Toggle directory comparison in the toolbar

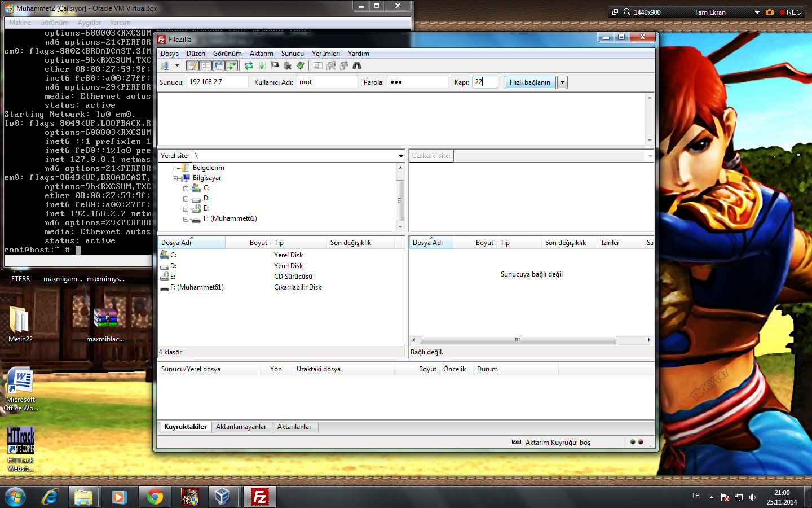point(331,65)
